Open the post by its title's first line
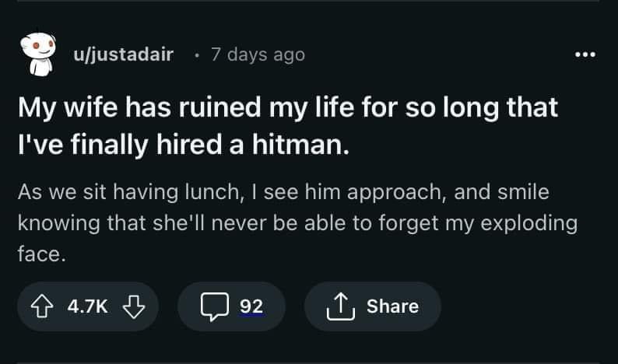 coord(288,107)
